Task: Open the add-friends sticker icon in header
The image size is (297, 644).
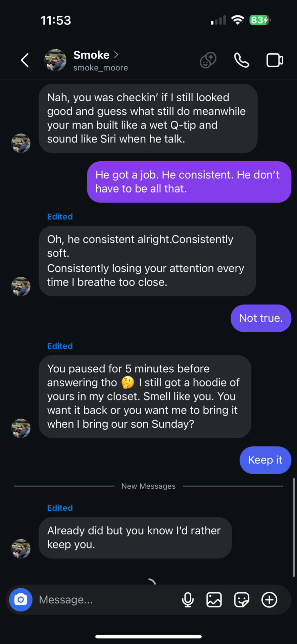Action: (x=208, y=60)
